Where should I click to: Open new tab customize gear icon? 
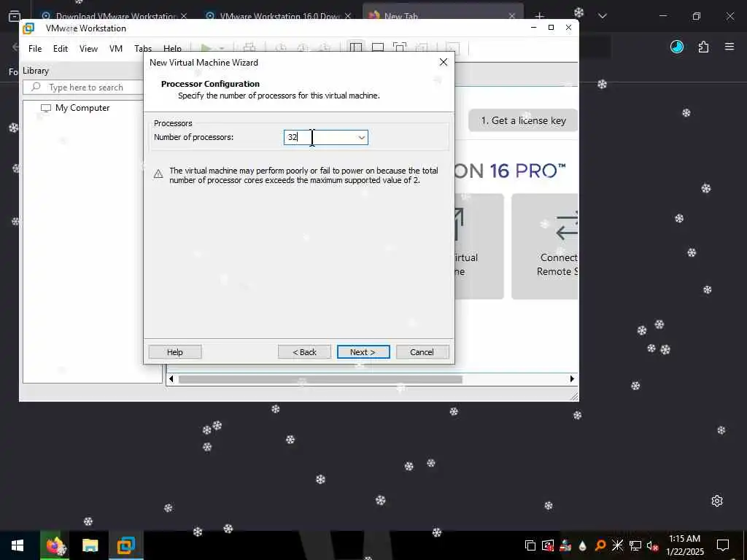coord(717,501)
